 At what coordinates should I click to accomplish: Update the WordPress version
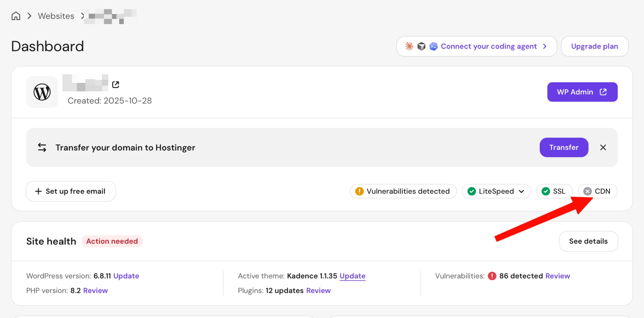point(126,276)
